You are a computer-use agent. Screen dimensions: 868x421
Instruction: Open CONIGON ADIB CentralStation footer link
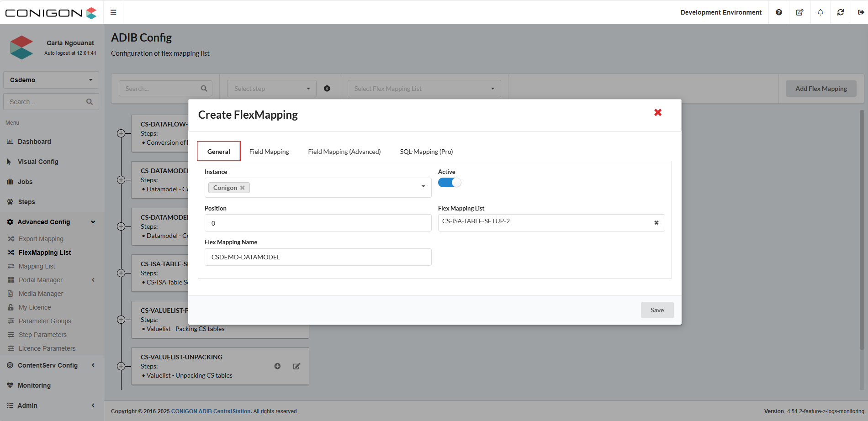(x=211, y=411)
